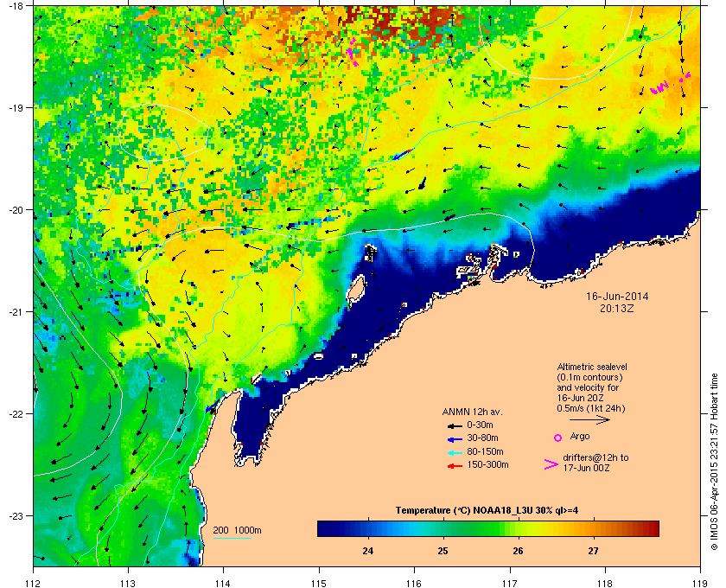The width and height of the screenshot is (726, 588).
Task: Click the blue 30-80m arrow legend icon
Action: click(x=455, y=438)
